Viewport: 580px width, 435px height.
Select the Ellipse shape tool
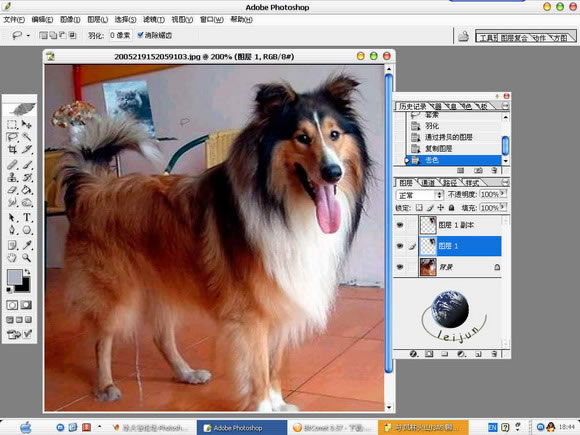(26, 230)
